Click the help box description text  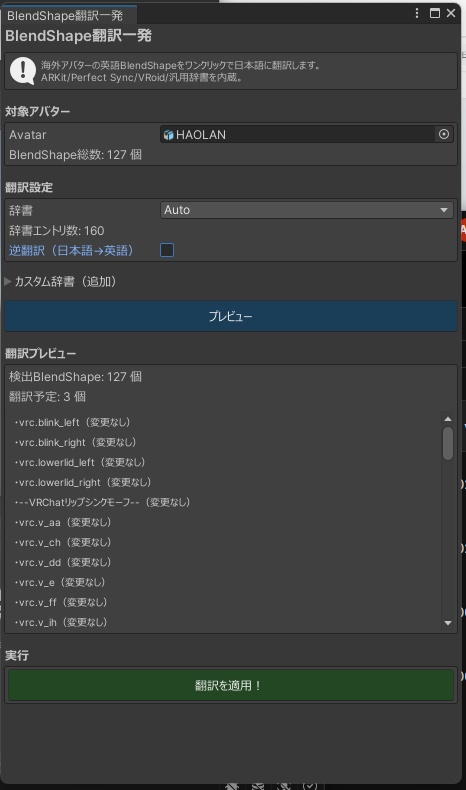click(x=181, y=71)
